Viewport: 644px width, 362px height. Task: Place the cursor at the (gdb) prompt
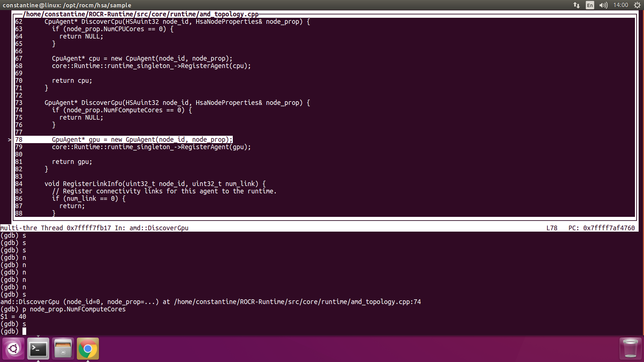click(24, 331)
